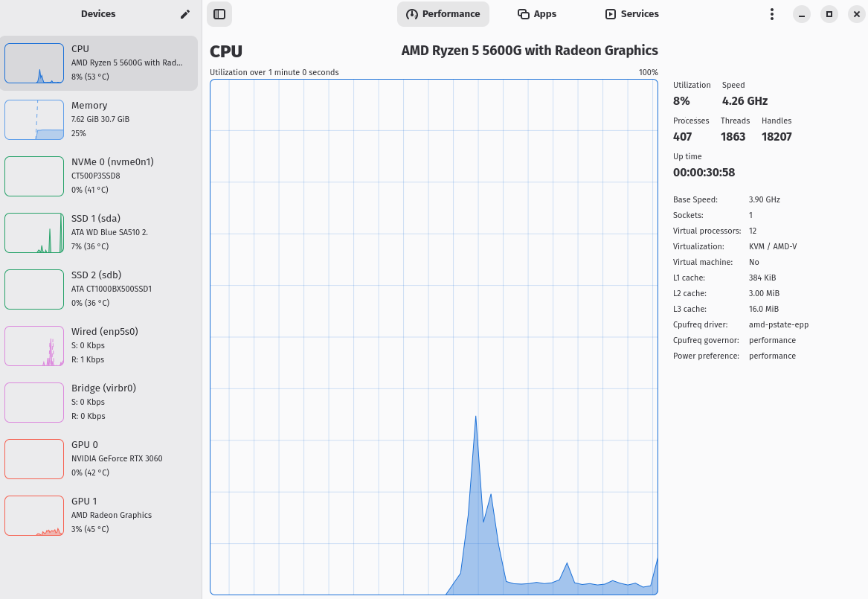Switch to the Services tab

[x=631, y=14]
